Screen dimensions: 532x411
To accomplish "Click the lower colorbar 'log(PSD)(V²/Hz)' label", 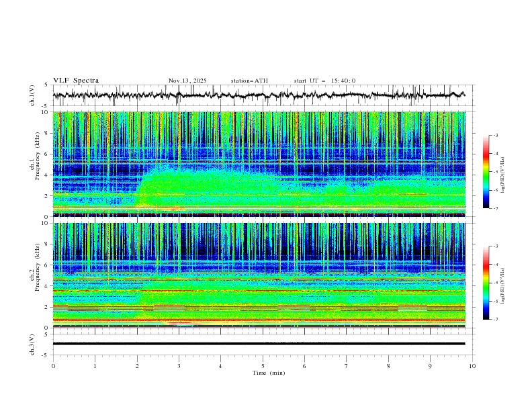I will coord(502,286).
